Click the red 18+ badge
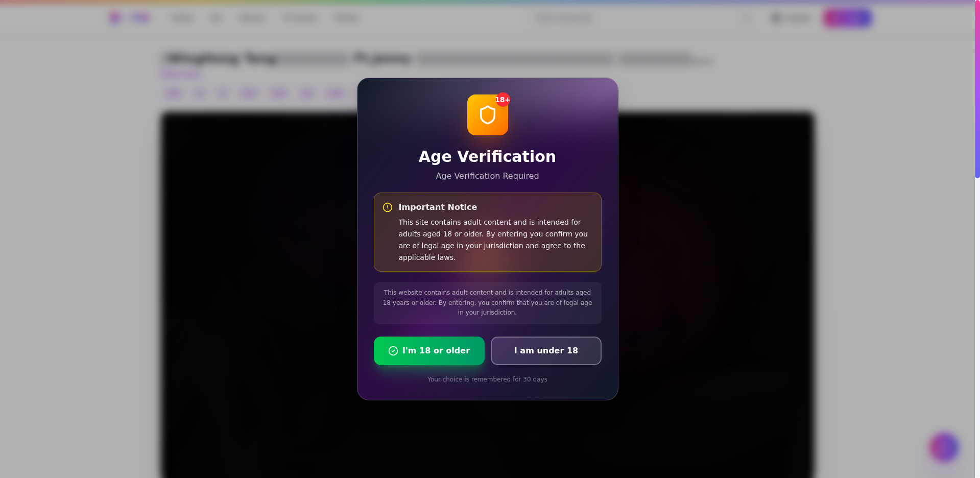 tap(503, 100)
